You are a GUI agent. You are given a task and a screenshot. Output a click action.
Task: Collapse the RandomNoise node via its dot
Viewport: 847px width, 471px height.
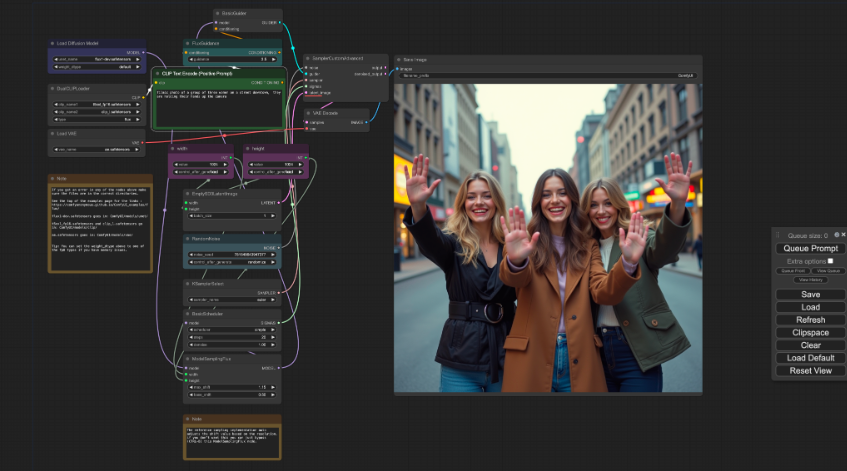pos(187,238)
